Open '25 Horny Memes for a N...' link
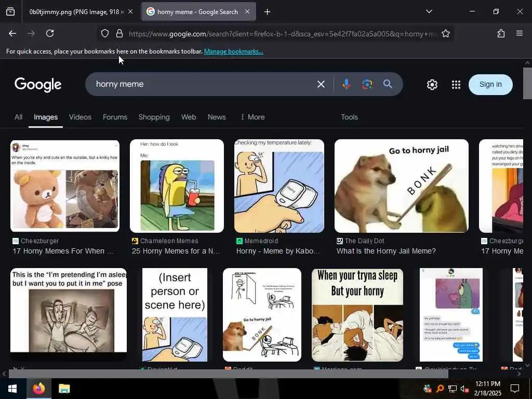This screenshot has width=532, height=399. pos(176,251)
